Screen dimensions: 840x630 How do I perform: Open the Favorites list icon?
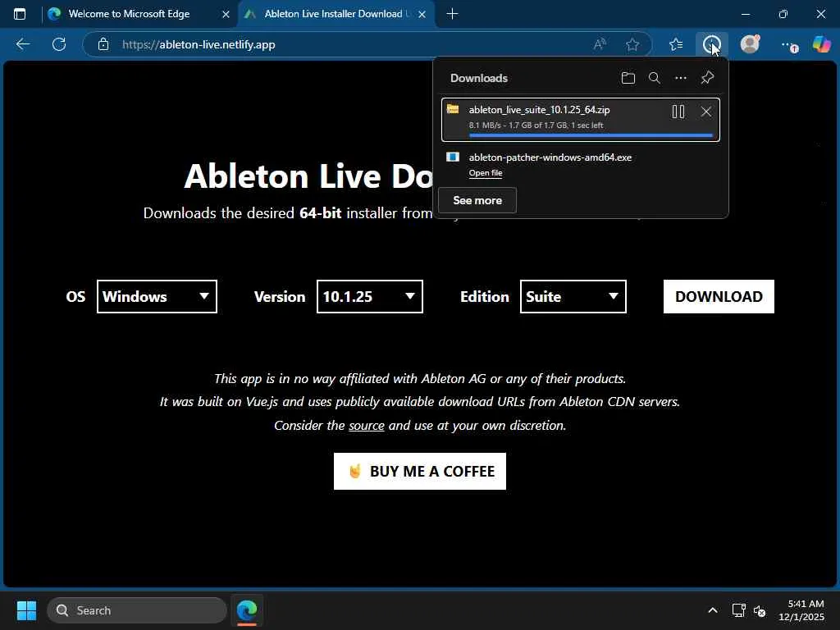click(676, 44)
